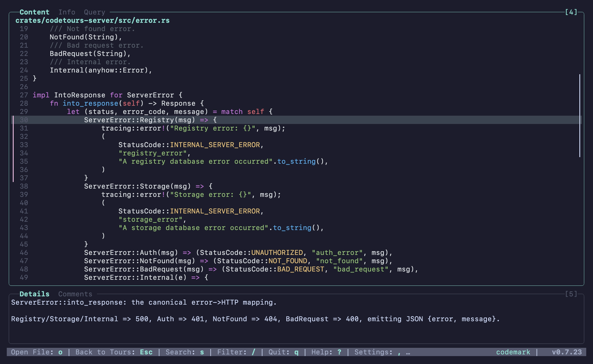
Task: Click BAD_REQUEST constant on line 48
Action: click(x=300, y=269)
